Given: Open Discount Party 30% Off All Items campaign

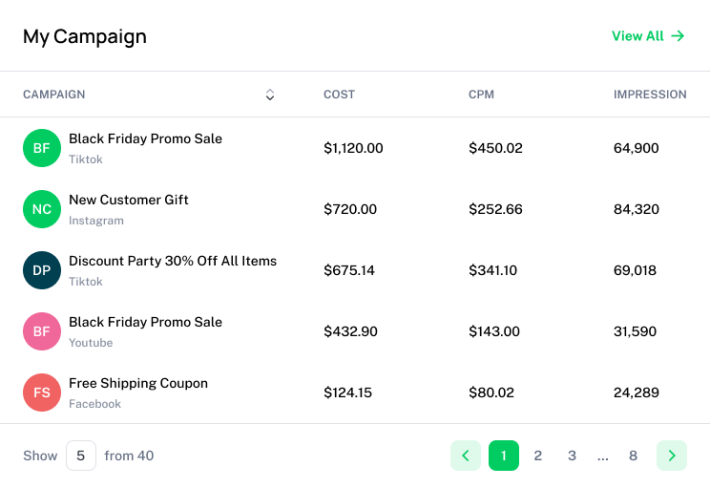Looking at the screenshot, I should pos(172,261).
